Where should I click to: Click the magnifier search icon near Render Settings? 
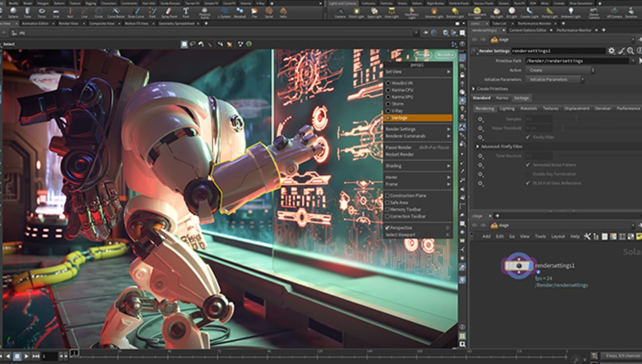tap(631, 51)
